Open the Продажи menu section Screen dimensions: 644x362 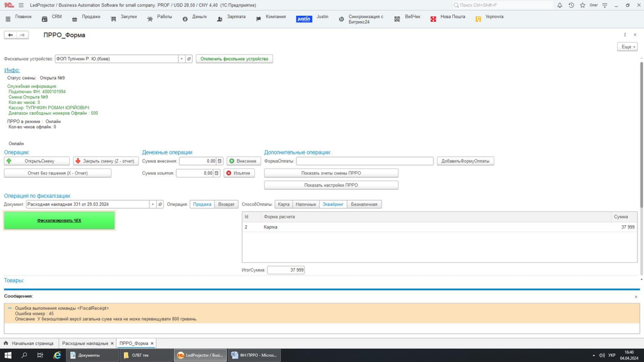click(x=91, y=17)
